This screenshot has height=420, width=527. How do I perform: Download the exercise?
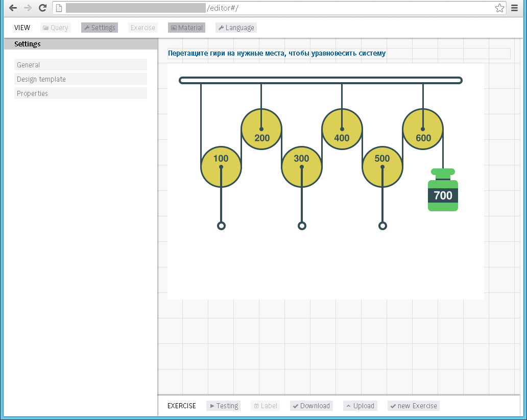pos(311,406)
